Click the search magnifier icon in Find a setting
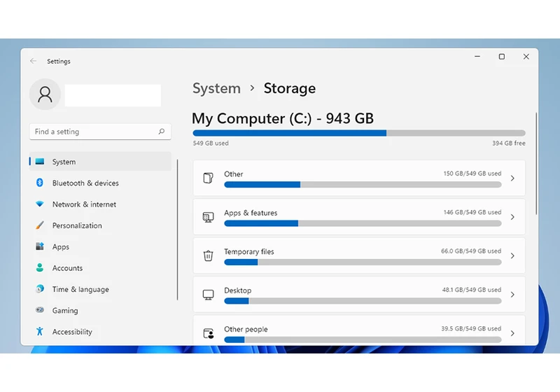The width and height of the screenshot is (560, 392). click(x=162, y=132)
